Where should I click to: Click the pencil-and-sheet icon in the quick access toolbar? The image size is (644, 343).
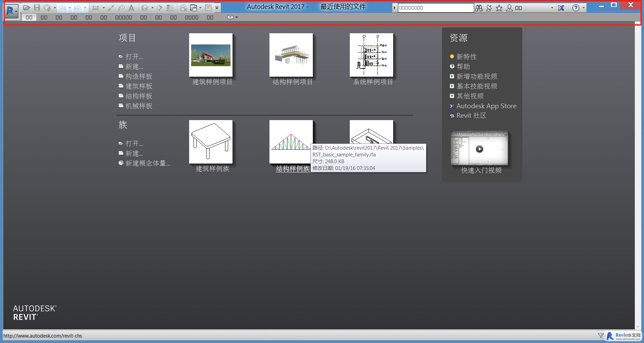tap(208, 7)
